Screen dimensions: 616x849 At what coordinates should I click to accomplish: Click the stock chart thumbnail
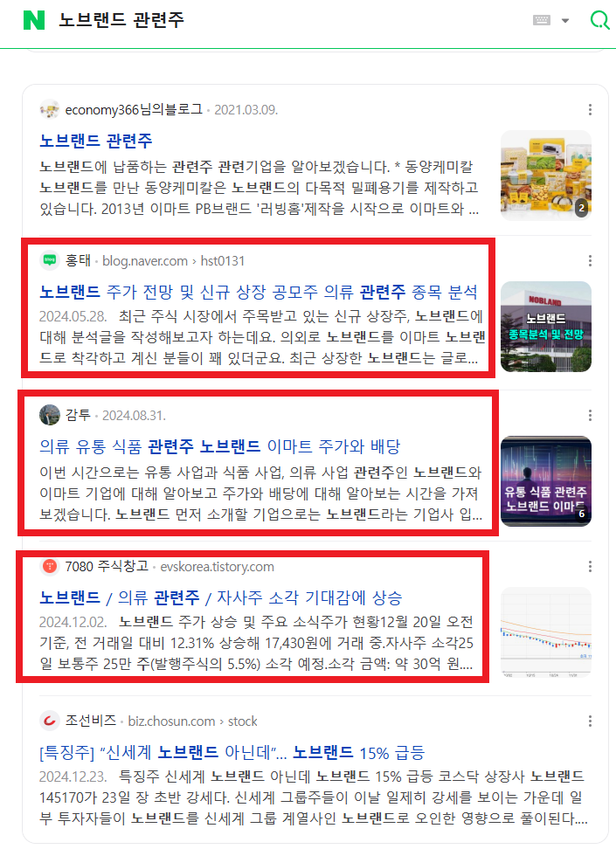point(545,632)
